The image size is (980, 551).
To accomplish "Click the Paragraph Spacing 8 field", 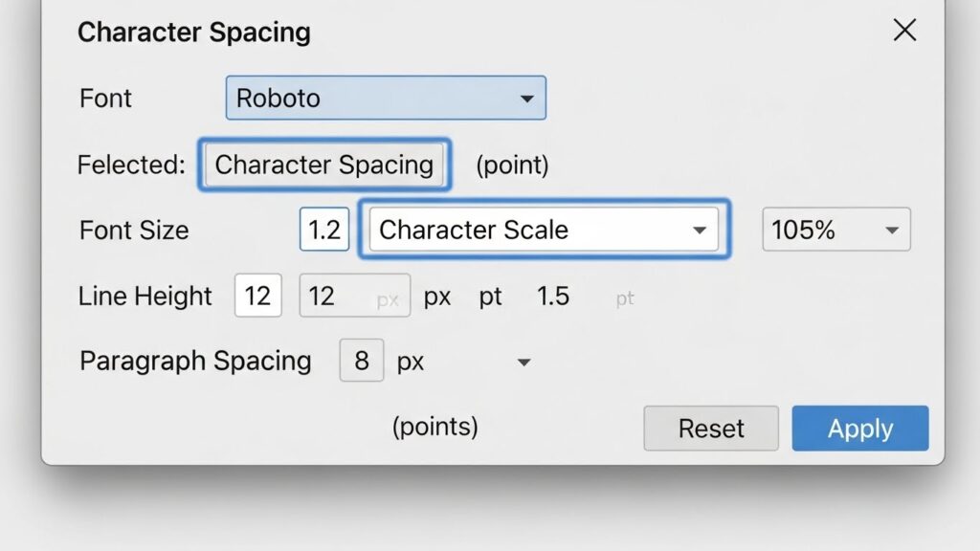I will 362,361.
